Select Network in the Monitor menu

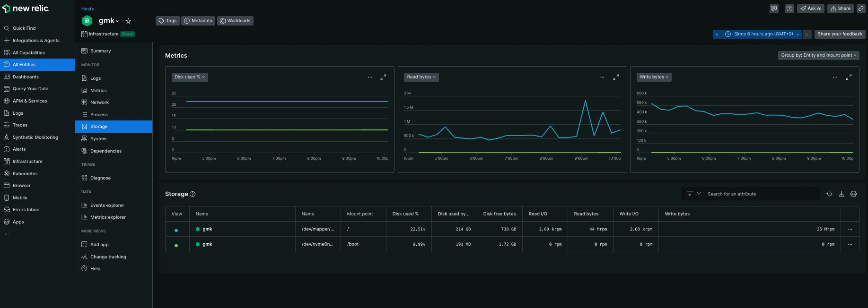tap(99, 103)
